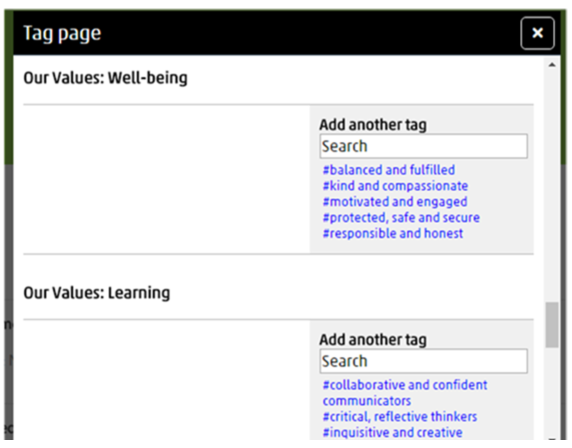
Task: Click the Well-being Add another tag label
Action: [373, 125]
